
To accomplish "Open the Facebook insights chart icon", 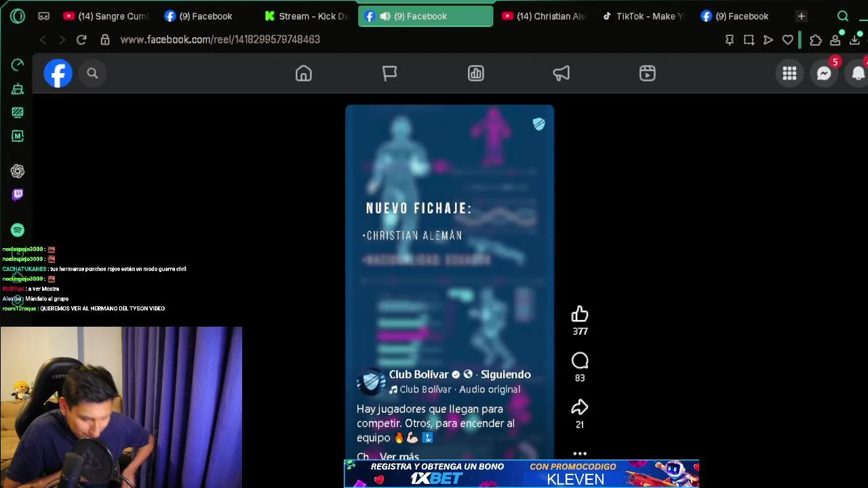I will 475,73.
